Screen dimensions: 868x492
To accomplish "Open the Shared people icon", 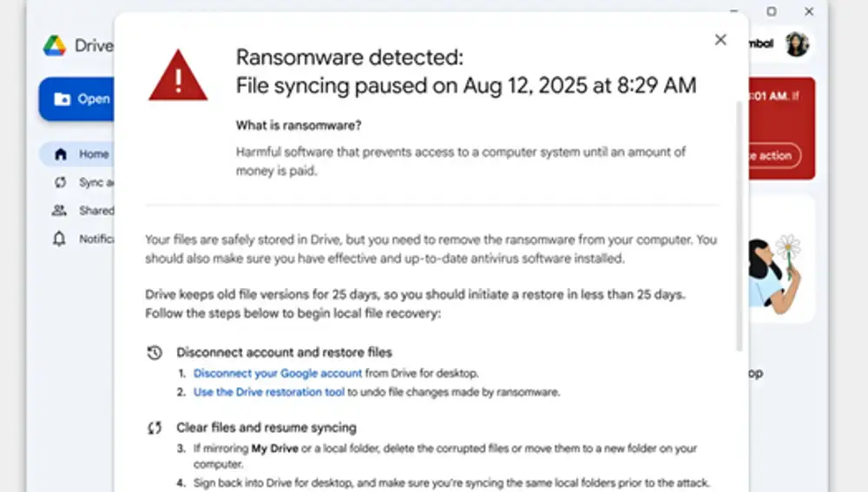I will [x=59, y=210].
